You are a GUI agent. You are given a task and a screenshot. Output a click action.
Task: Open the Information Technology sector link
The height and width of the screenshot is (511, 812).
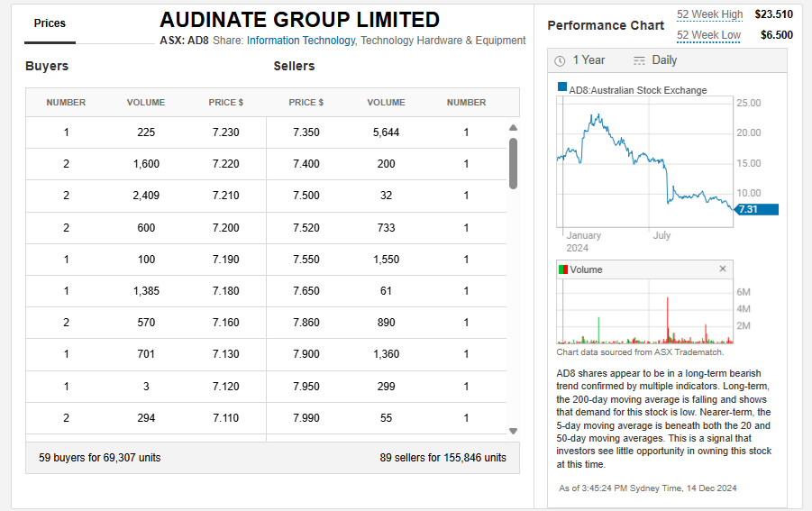coord(301,41)
